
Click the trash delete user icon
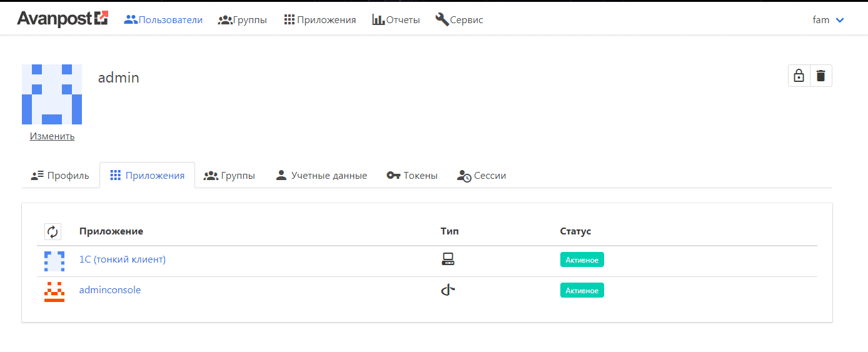click(821, 76)
